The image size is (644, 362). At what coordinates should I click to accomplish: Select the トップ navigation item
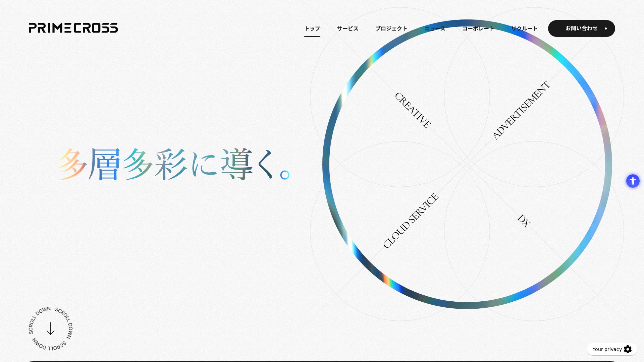click(312, 28)
